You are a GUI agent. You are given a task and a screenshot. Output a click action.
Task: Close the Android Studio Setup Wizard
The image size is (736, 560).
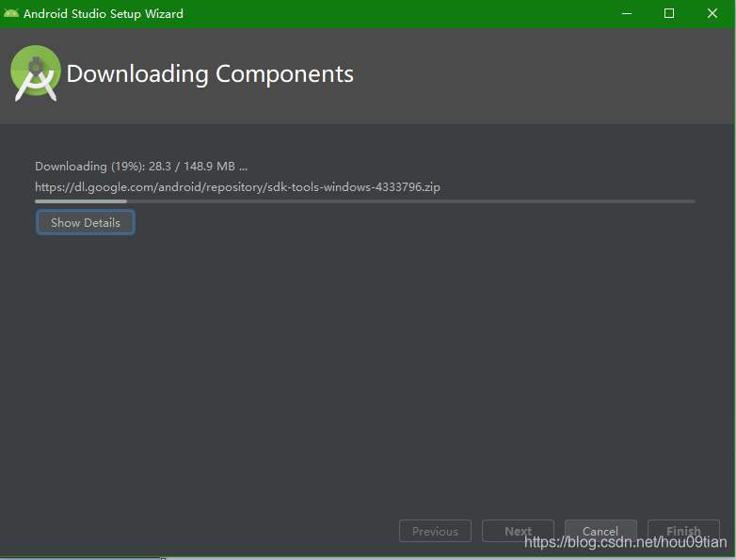[x=712, y=13]
